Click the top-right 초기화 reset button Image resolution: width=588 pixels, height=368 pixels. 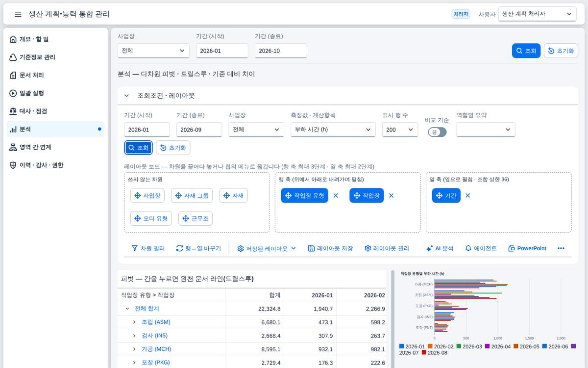(x=561, y=51)
